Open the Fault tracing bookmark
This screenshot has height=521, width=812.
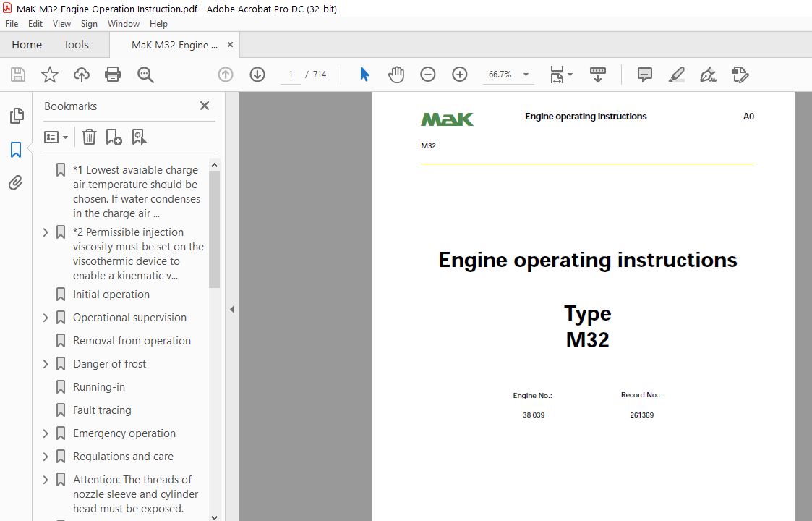tap(102, 410)
